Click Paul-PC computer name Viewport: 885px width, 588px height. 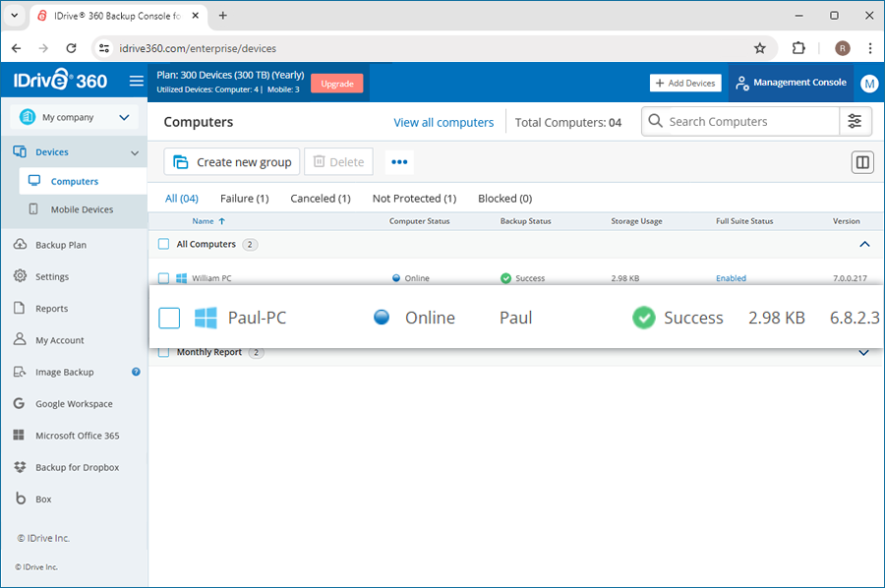pyautogui.click(x=258, y=318)
